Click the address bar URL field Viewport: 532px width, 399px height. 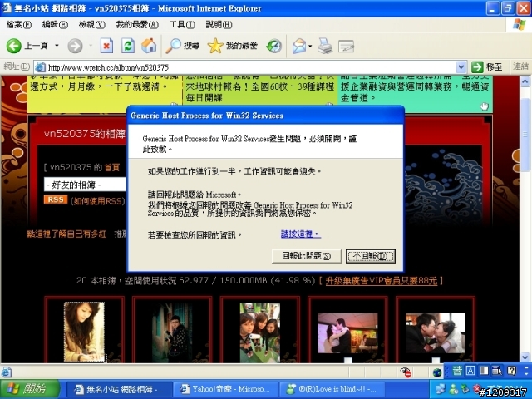point(251,67)
